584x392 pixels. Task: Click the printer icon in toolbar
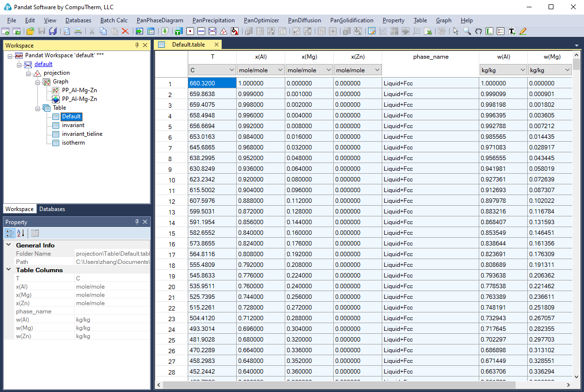tap(78, 32)
